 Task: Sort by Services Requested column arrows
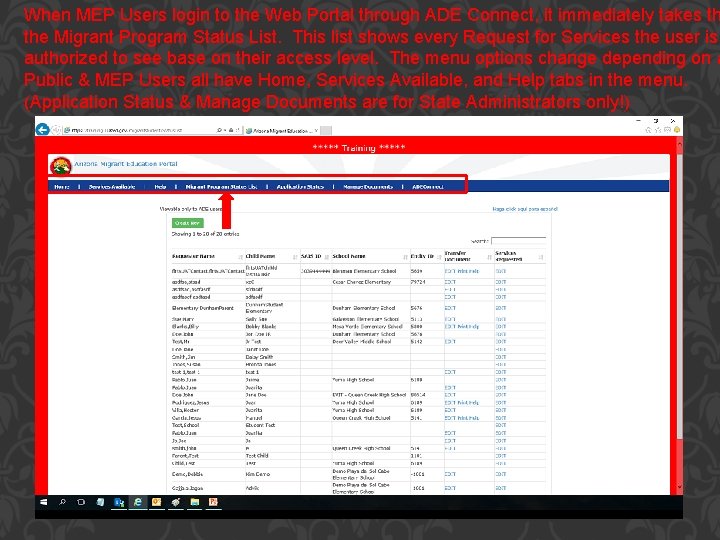point(541,257)
